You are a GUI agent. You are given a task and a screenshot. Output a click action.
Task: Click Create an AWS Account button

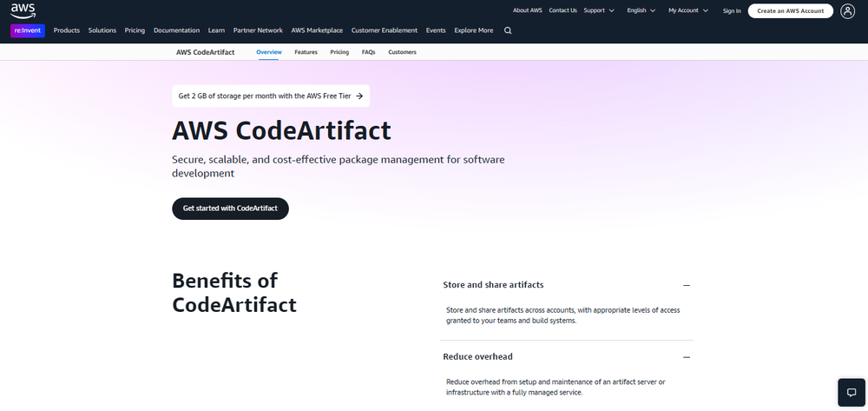click(791, 11)
